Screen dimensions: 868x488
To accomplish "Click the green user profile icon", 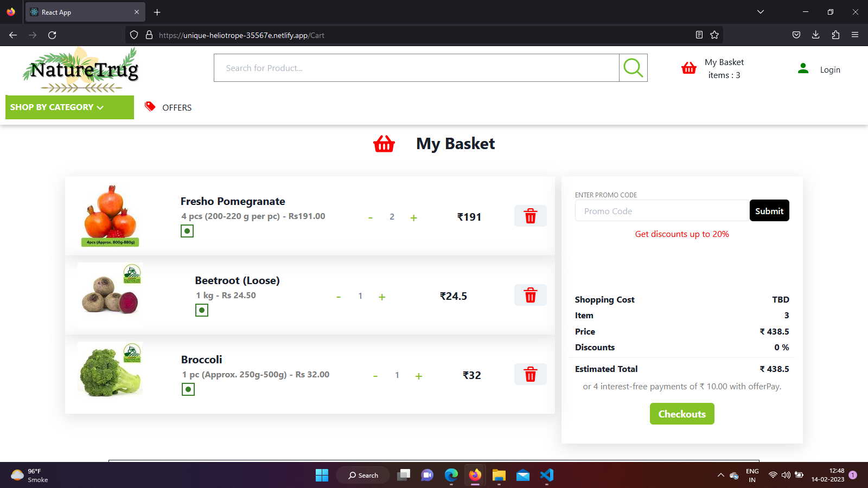I will pyautogui.click(x=803, y=68).
